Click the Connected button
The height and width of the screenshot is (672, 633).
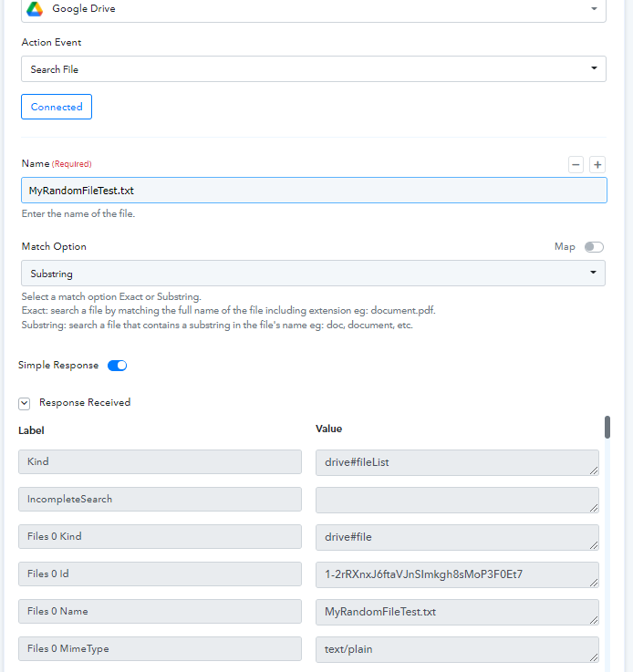tap(57, 107)
